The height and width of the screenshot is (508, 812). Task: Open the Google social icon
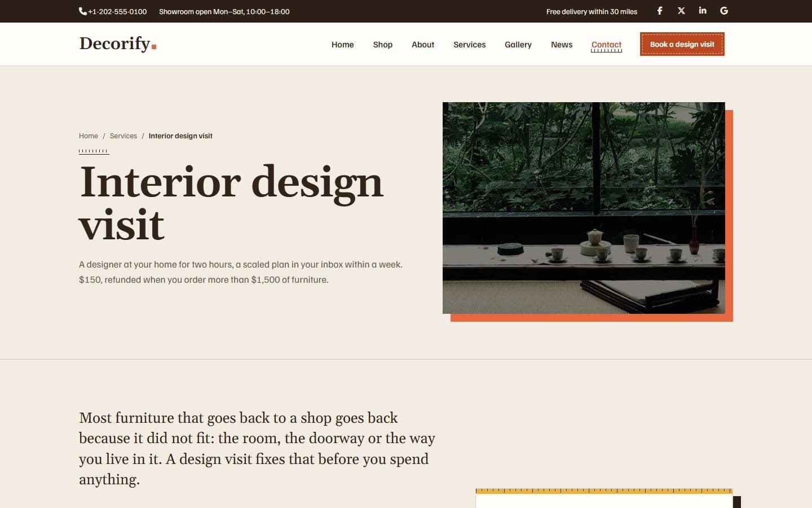point(724,11)
